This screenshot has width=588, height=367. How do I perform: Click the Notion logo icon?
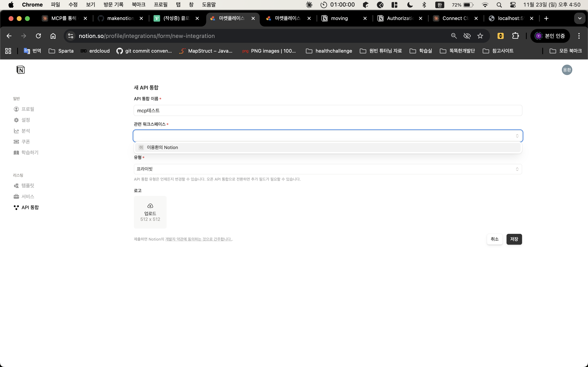21,70
